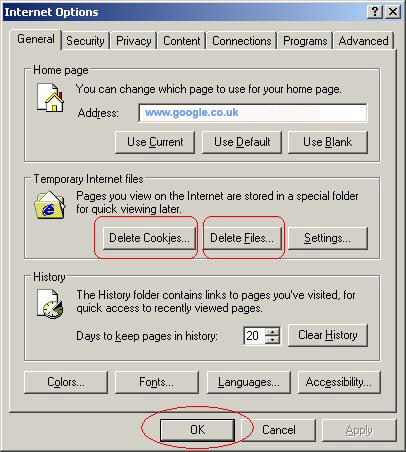Confirm with the OK button
Image resolution: width=406 pixels, height=452 pixels.
point(197,430)
